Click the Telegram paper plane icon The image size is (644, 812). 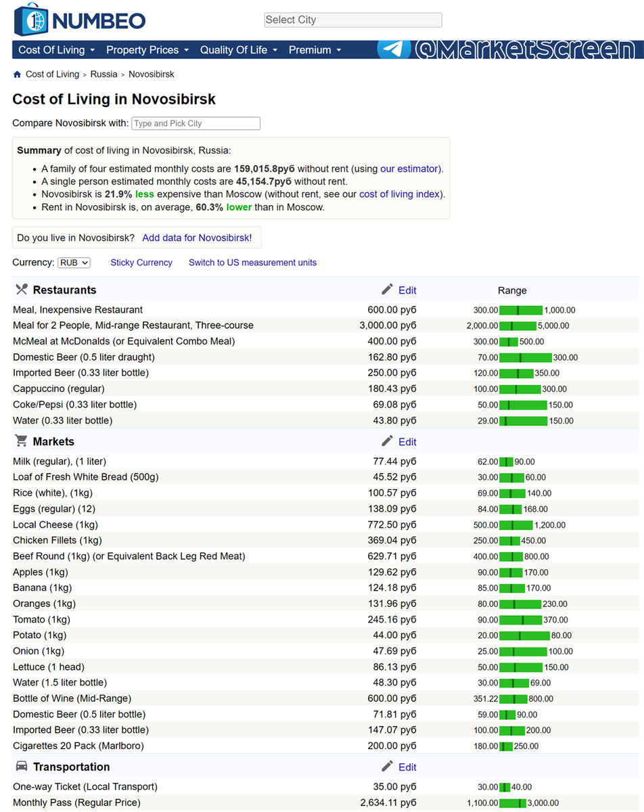pos(394,49)
